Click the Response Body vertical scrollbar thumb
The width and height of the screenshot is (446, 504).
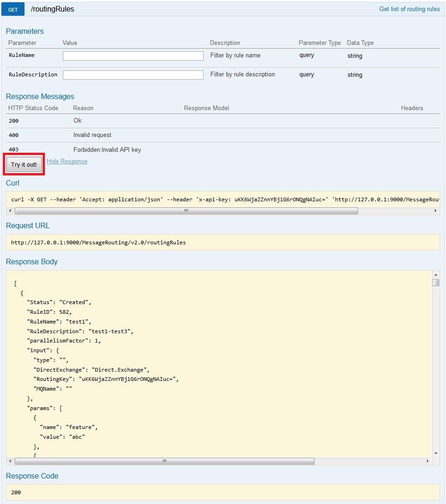436,282
